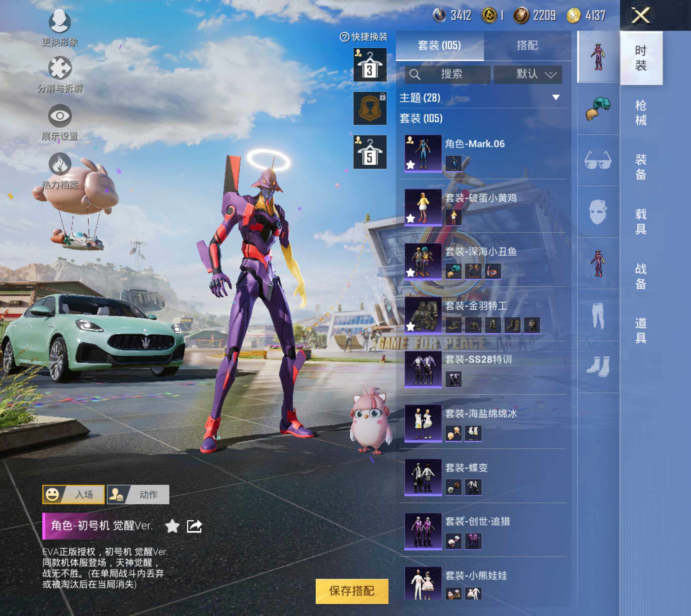Select 套装-破蛋小黄鸡 outfit thumbnail
The width and height of the screenshot is (691, 616).
click(423, 207)
